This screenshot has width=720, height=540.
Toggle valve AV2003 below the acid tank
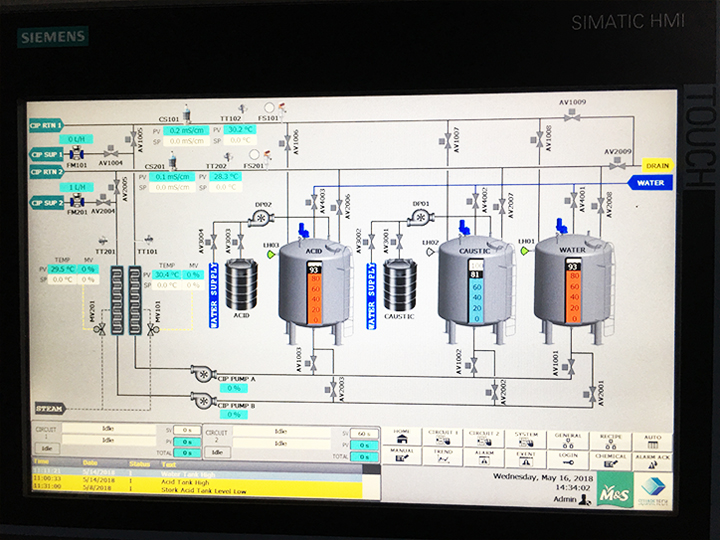click(x=332, y=389)
